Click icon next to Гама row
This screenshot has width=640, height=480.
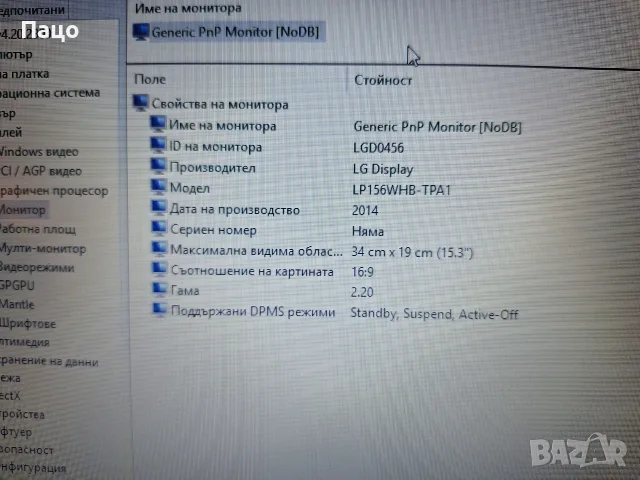click(160, 289)
